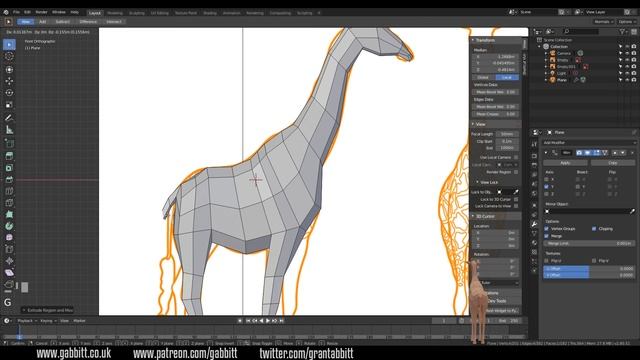Hide Camera object via eye icon
The image size is (640, 360).
tap(627, 53)
